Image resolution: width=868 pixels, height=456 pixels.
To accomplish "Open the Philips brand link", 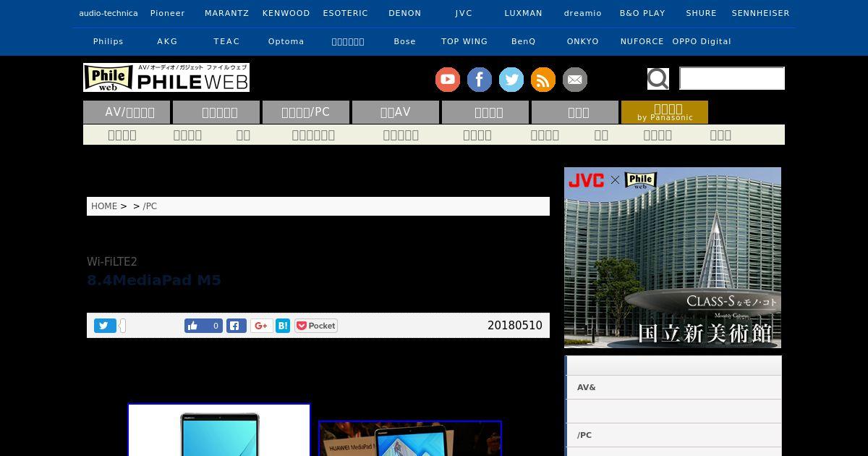I will click(x=109, y=41).
